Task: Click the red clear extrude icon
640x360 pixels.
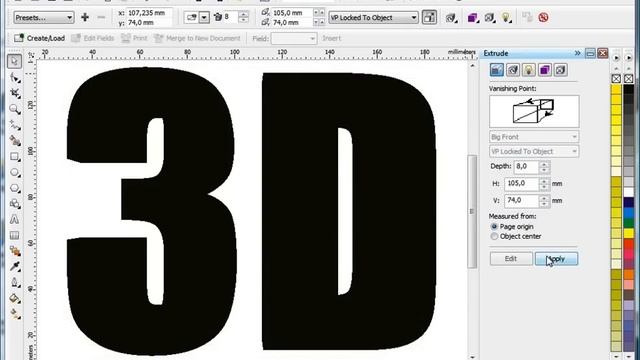Action: point(543,18)
